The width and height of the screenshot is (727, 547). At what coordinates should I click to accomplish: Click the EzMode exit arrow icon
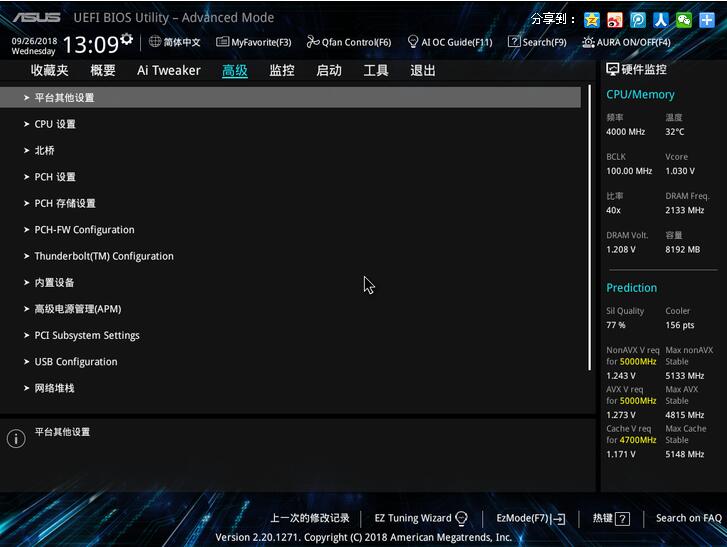(559, 519)
